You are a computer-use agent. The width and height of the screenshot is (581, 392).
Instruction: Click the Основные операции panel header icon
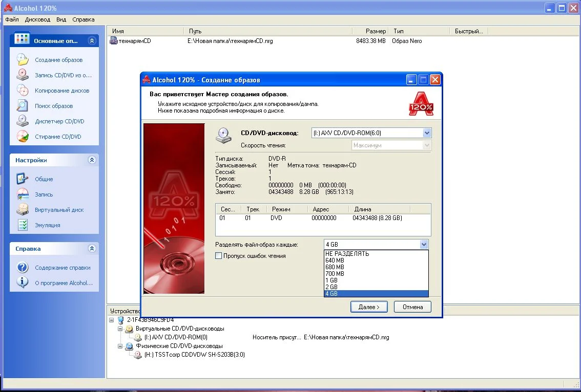click(22, 38)
